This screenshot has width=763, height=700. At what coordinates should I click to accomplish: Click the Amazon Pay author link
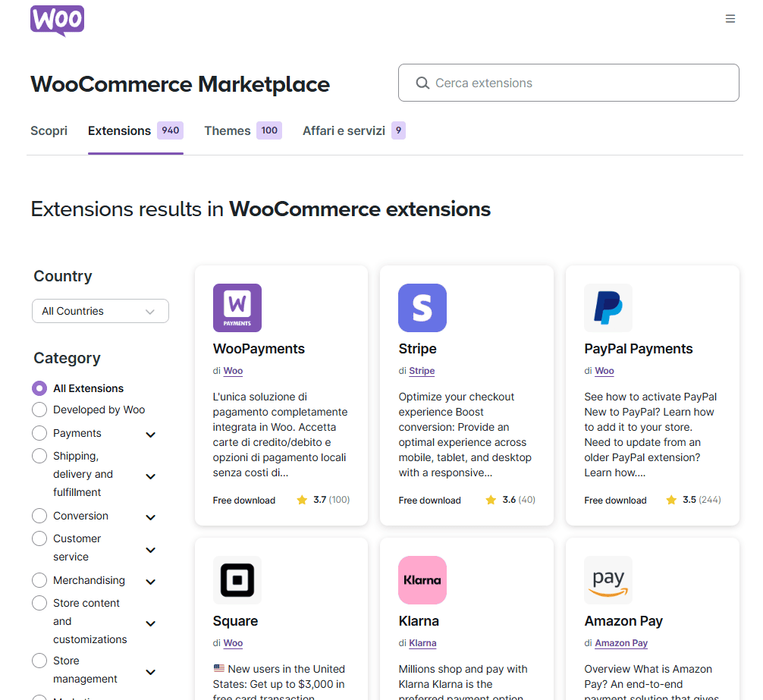pyautogui.click(x=621, y=643)
